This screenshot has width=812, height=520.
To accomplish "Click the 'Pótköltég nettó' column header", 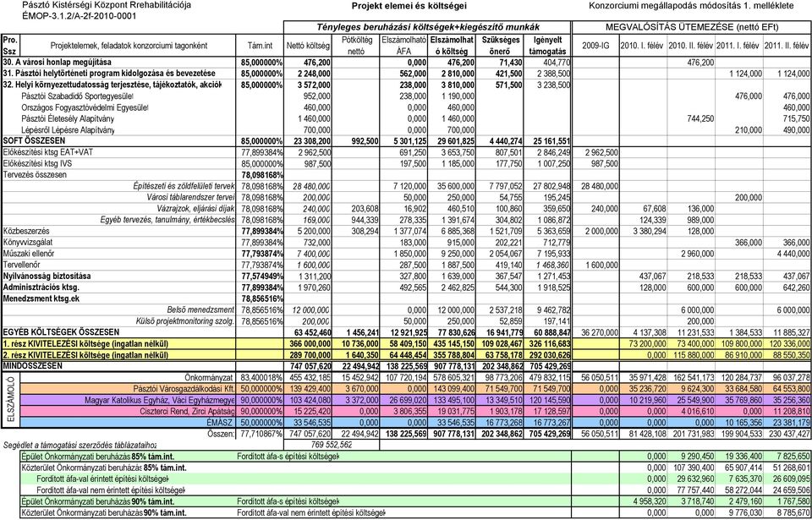I will coord(357,45).
